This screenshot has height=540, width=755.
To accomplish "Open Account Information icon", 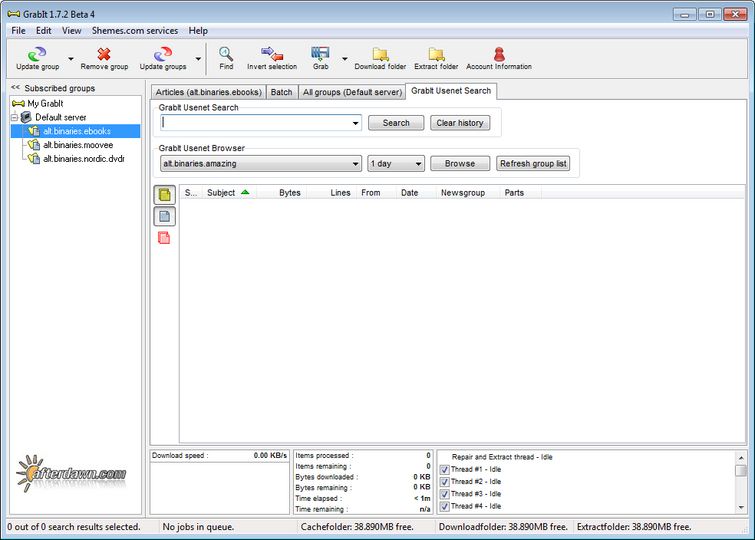I will click(x=499, y=53).
